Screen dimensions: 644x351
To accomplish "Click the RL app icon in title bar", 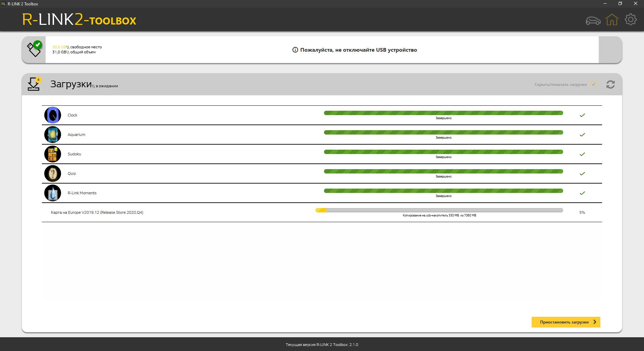I will (x=3, y=4).
